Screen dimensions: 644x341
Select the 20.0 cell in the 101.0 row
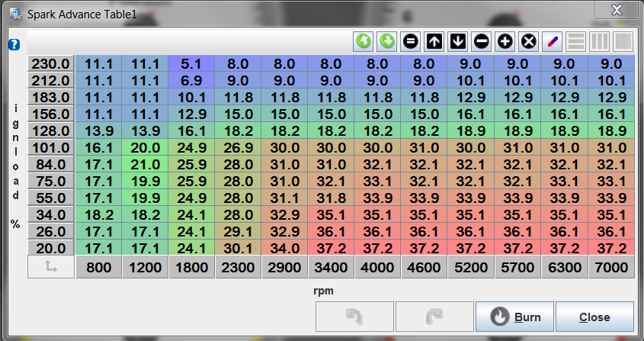(x=145, y=148)
